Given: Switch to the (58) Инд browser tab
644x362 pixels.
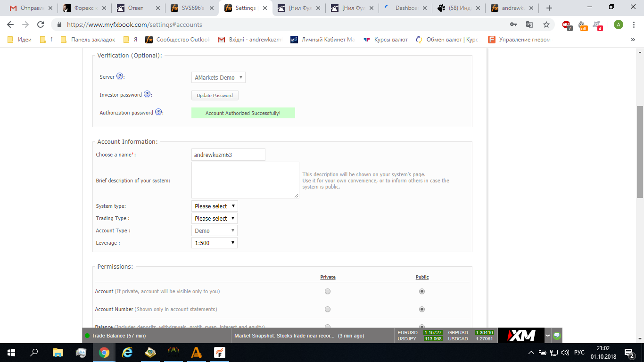Looking at the screenshot, I should 459,8.
